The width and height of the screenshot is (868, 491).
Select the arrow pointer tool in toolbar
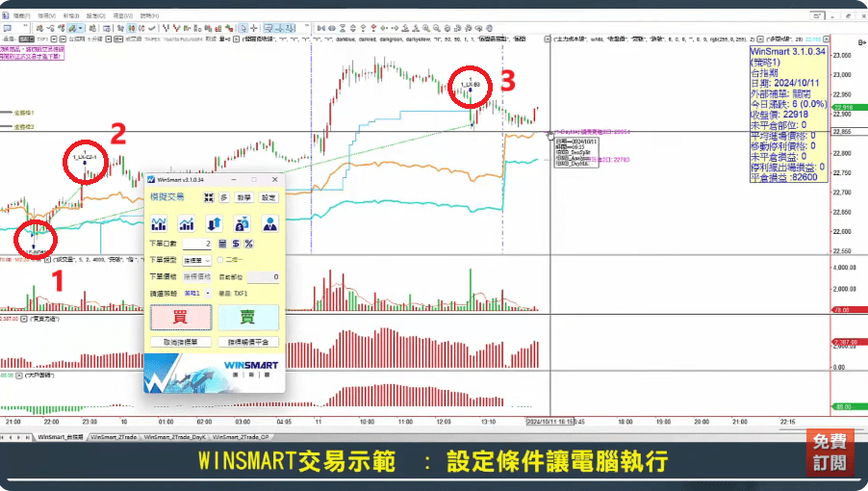243,28
